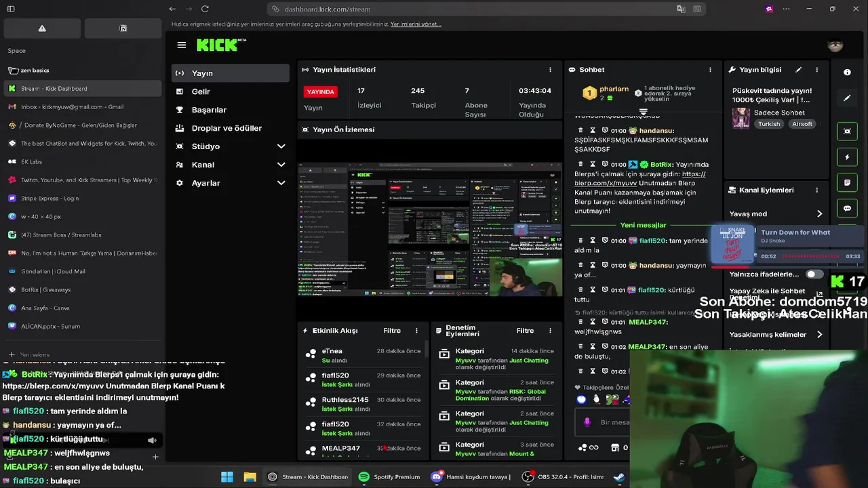Switch to the Inbox Gmail tab
Image resolution: width=868 pixels, height=488 pixels.
82,106
